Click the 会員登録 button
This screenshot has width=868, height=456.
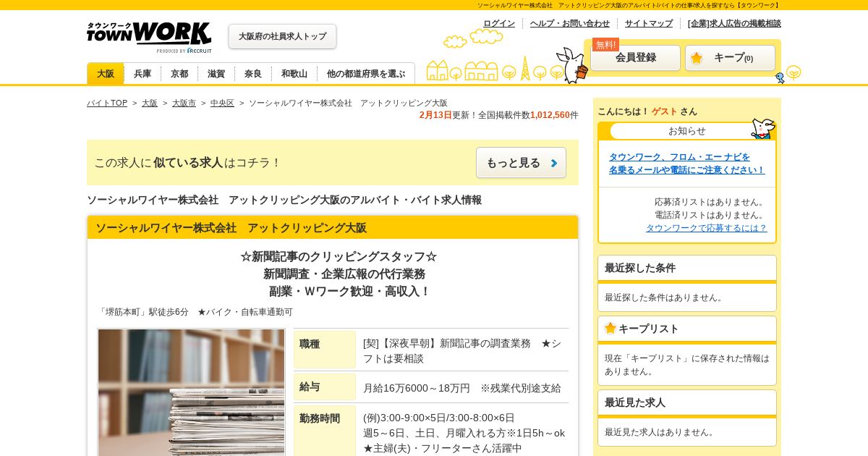636,58
